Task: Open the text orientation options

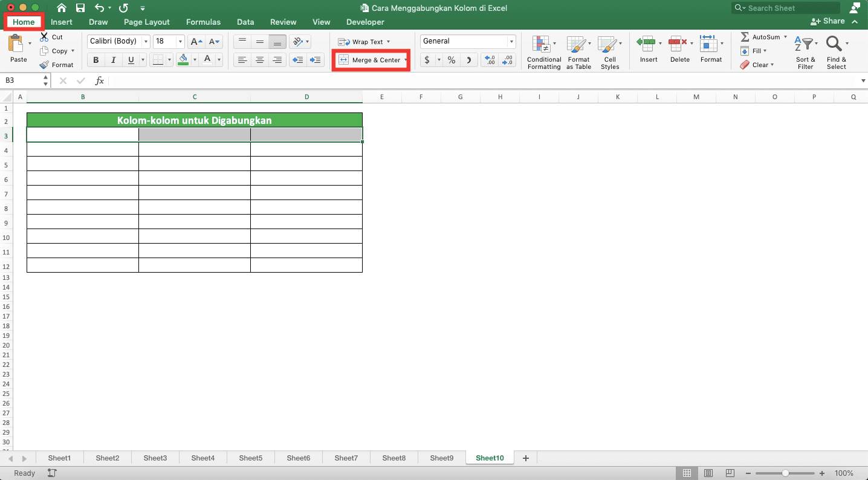Action: coord(299,42)
